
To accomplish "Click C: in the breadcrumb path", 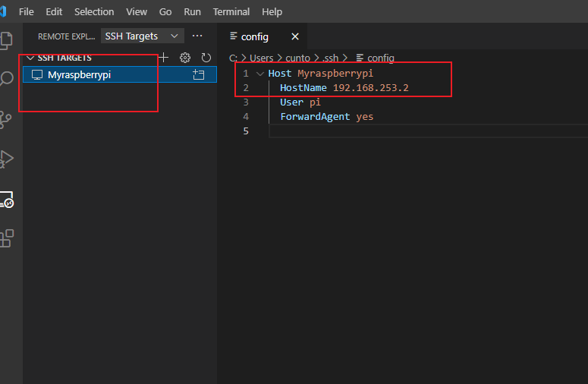I will pos(233,58).
